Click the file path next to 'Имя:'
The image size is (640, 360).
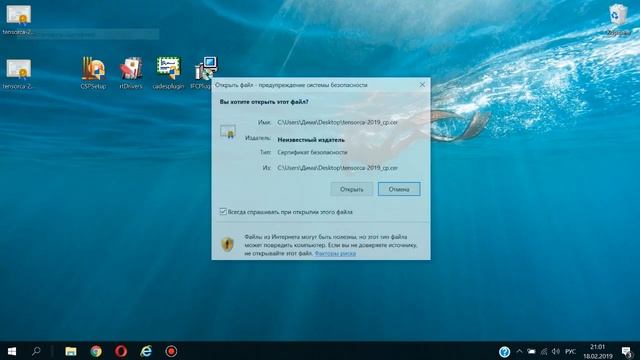tap(338, 122)
